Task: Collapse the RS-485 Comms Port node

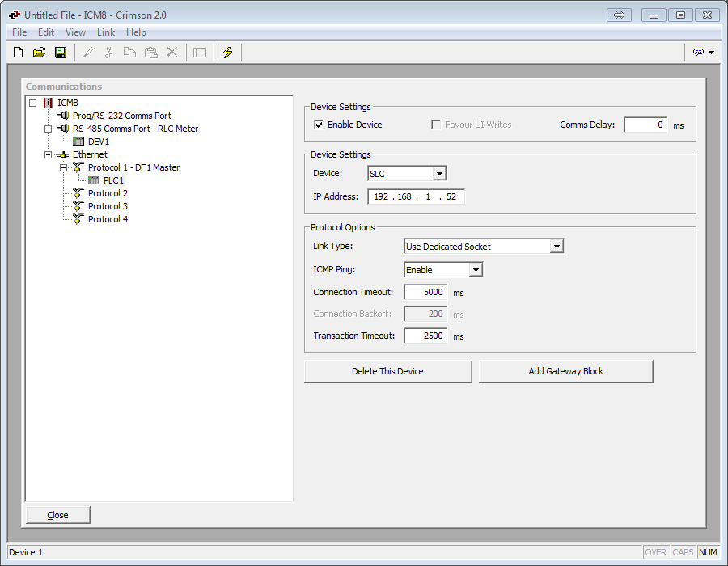Action: (x=48, y=129)
